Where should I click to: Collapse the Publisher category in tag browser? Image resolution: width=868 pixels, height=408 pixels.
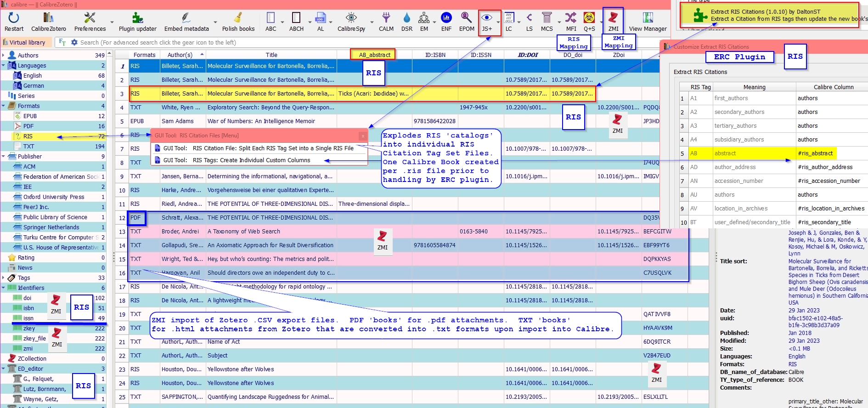coord(4,157)
